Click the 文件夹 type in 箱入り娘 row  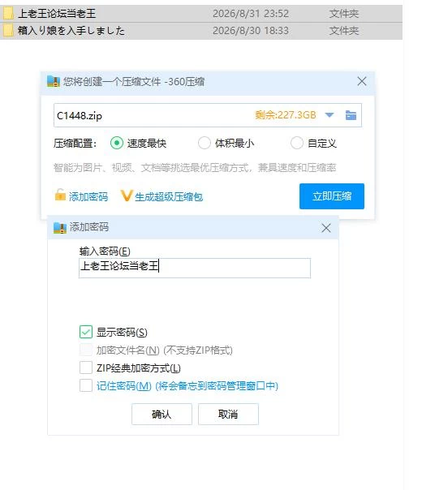click(x=343, y=31)
